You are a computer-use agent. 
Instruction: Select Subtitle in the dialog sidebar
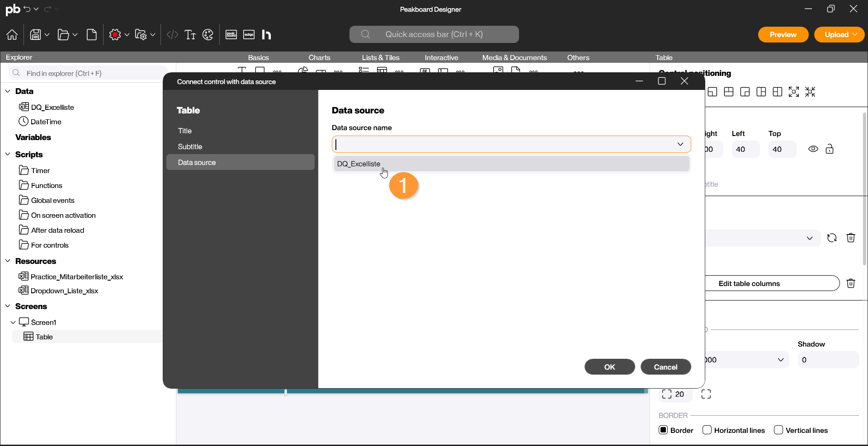(x=190, y=147)
